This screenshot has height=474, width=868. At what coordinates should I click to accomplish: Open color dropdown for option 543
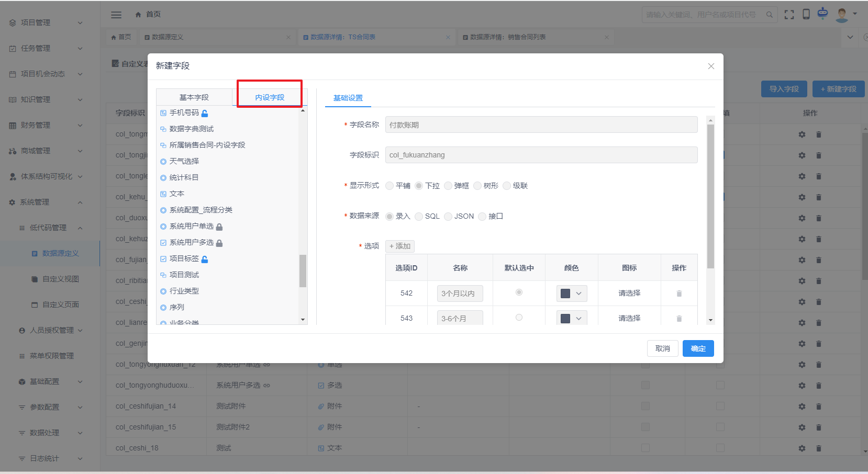(572, 318)
